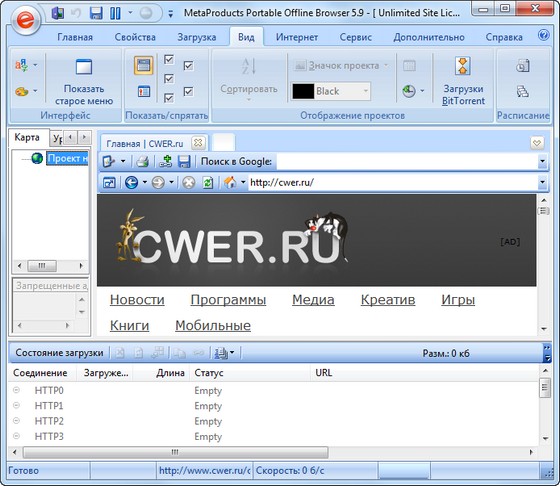
Task: Click the stop loading icon
Action: click(189, 183)
